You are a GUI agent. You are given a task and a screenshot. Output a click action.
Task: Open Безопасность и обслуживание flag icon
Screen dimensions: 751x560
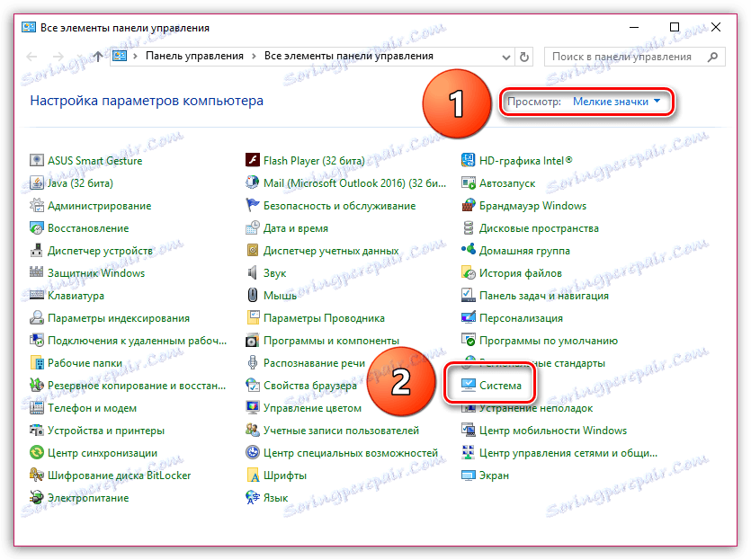coord(253,205)
